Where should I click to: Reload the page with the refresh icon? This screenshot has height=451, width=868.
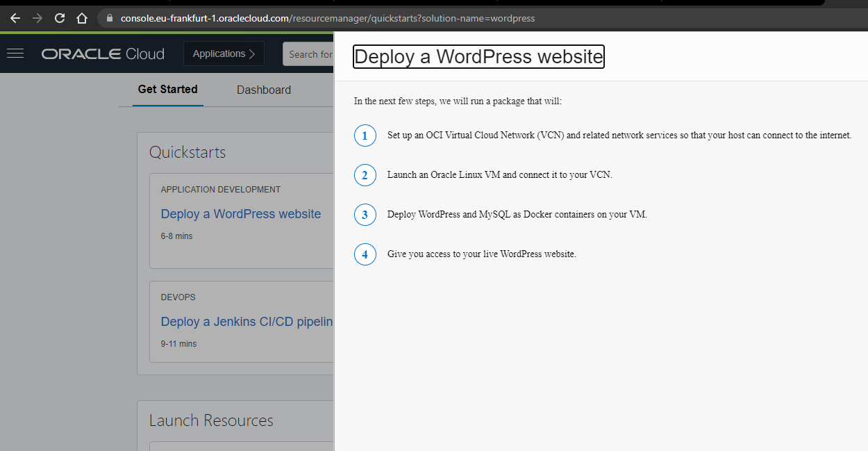pyautogui.click(x=60, y=18)
